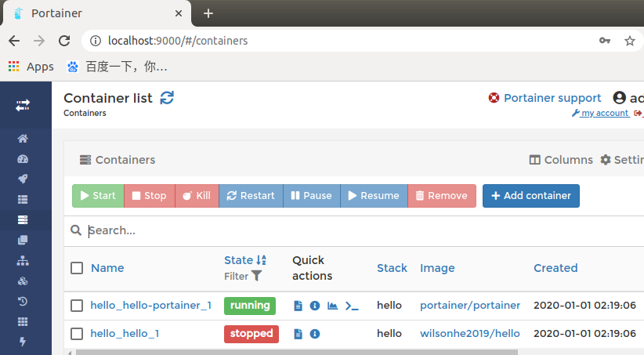Click the saved password key icon
Screen dimensions: 644x355
(x=605, y=41)
